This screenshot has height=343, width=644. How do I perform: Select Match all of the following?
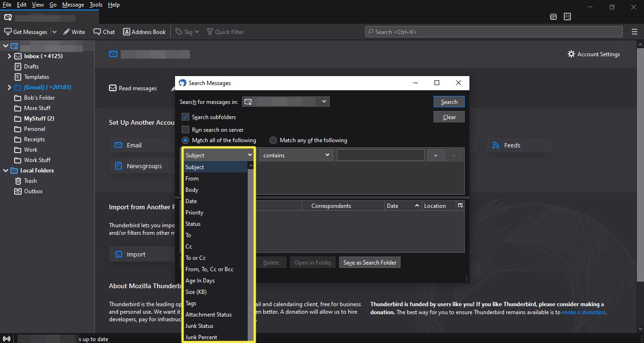click(x=185, y=140)
